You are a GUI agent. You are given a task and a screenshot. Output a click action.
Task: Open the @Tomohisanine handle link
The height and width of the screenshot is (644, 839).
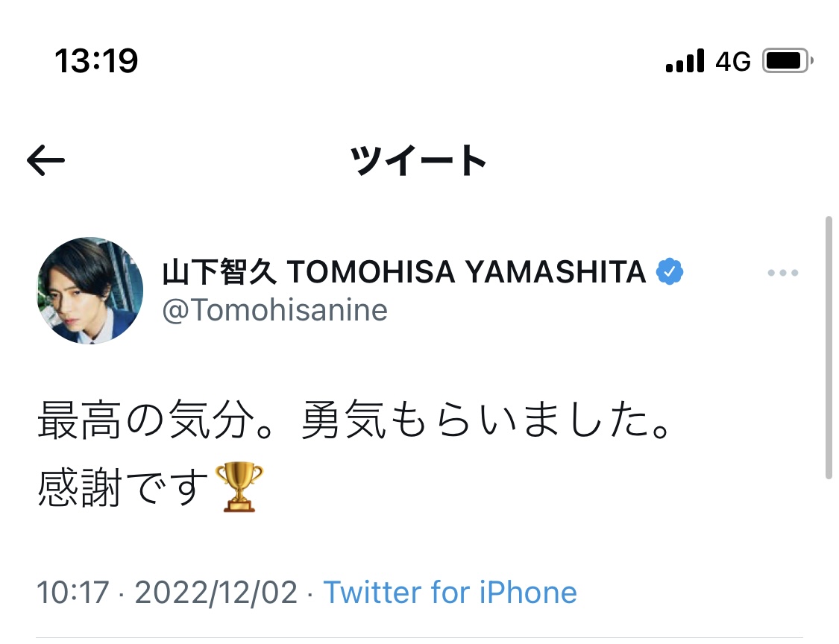pyautogui.click(x=275, y=310)
